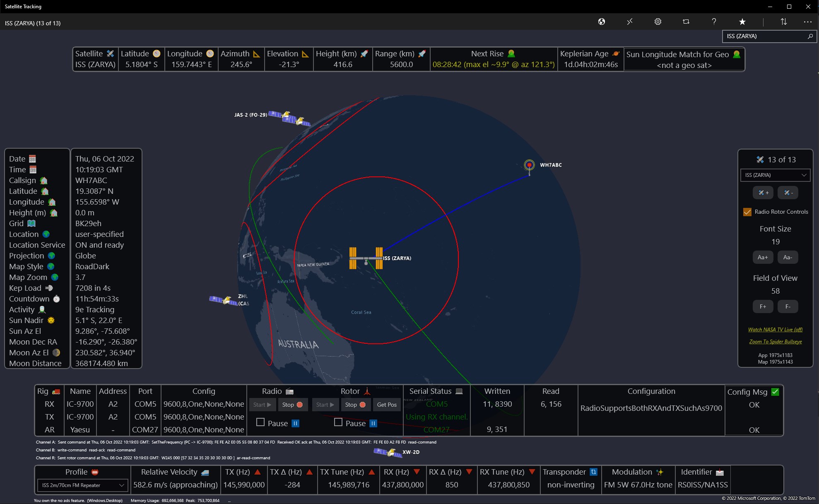This screenshot has width=819, height=504.
Task: Click inside the ISS (ZARYA) search field
Action: [x=766, y=36]
